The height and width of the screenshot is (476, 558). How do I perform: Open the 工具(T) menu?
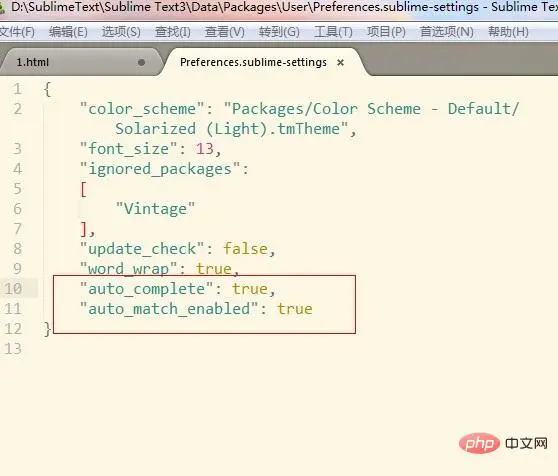333,32
